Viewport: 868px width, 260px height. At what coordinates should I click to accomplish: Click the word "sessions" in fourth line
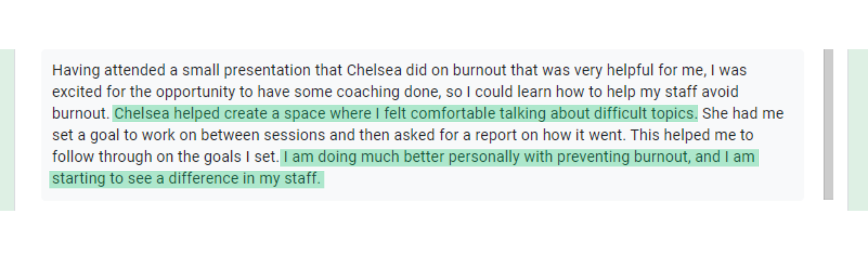click(294, 135)
